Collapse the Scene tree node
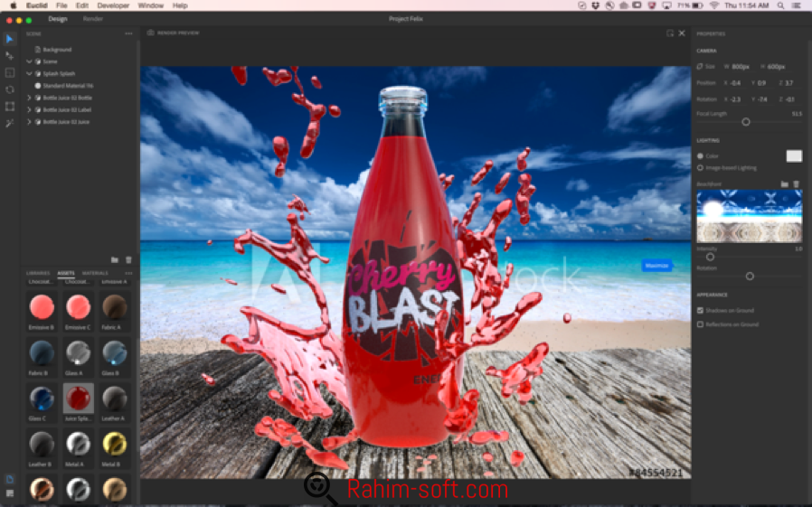Screen dimensions: 812x507 click(29, 61)
